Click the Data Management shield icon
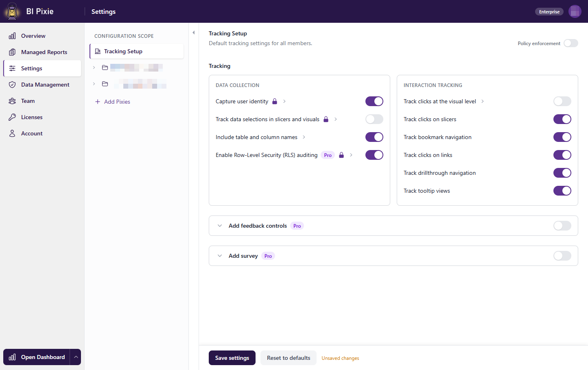 12,85
